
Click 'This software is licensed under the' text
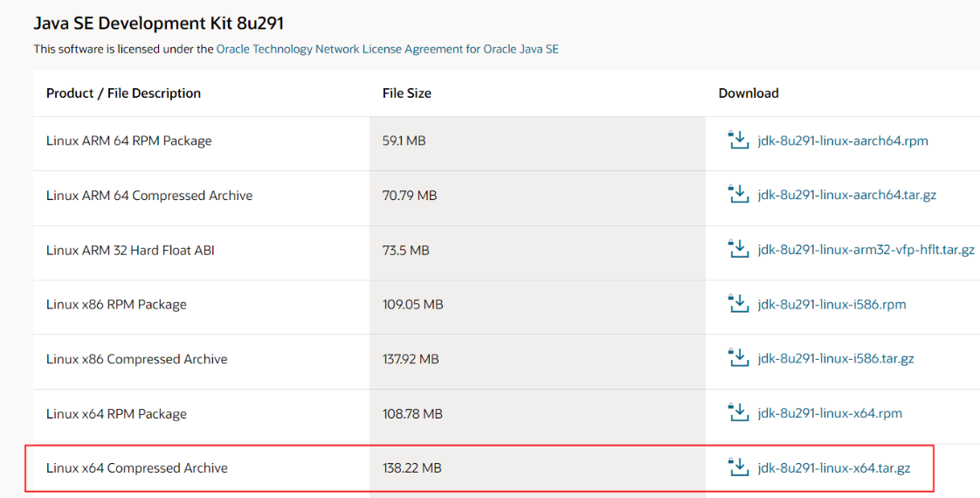(124, 49)
